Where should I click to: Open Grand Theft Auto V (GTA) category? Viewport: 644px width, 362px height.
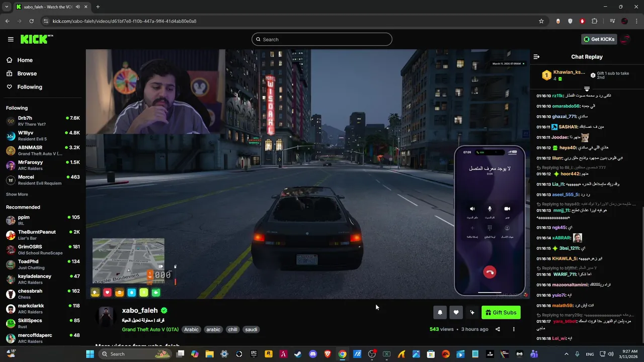(150, 330)
